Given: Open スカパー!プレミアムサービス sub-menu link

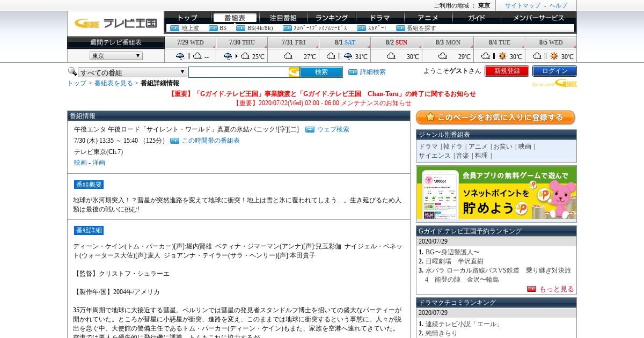Looking at the screenshot, I should tap(320, 28).
